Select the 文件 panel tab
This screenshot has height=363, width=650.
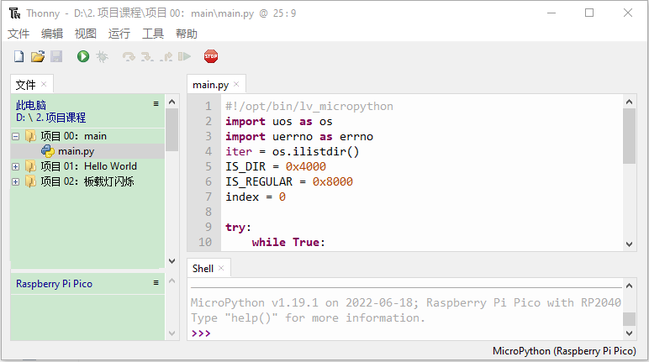tap(26, 85)
